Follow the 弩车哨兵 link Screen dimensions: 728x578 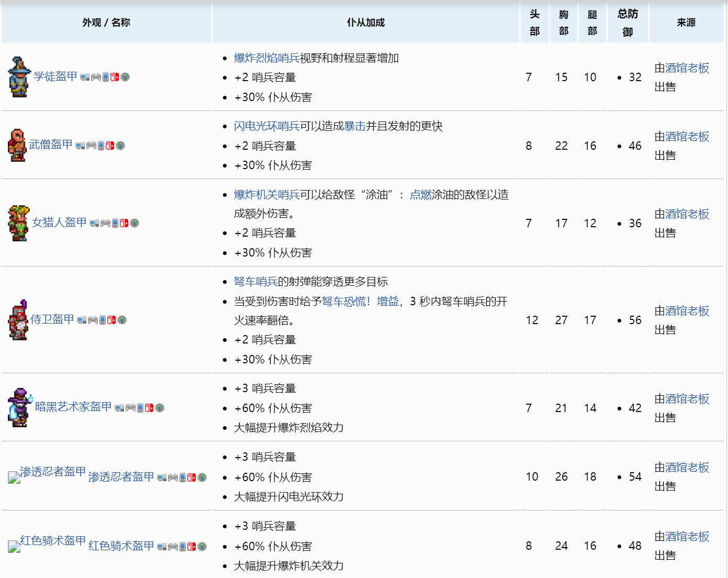click(x=255, y=282)
